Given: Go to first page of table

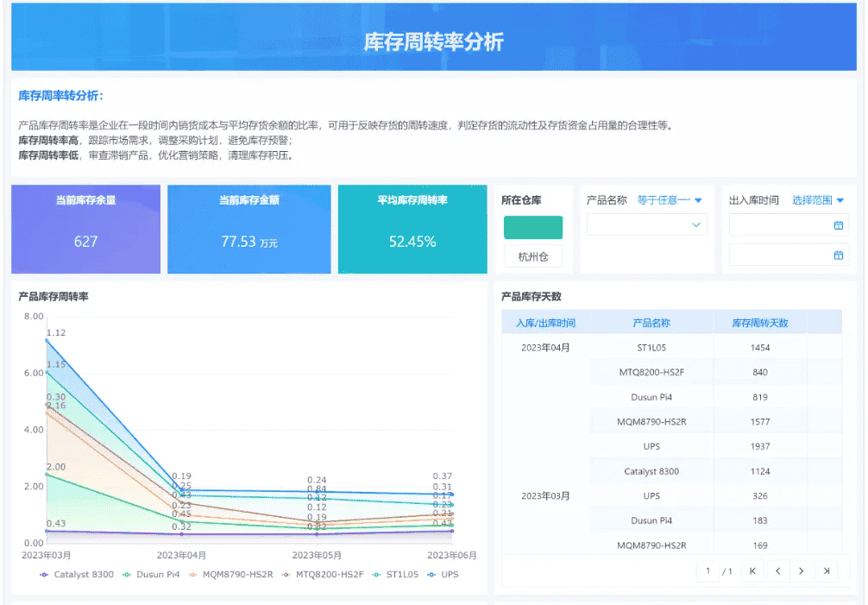Looking at the screenshot, I should click(752, 570).
